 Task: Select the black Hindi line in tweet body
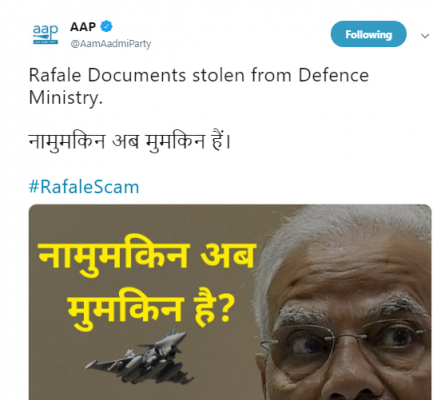130,142
